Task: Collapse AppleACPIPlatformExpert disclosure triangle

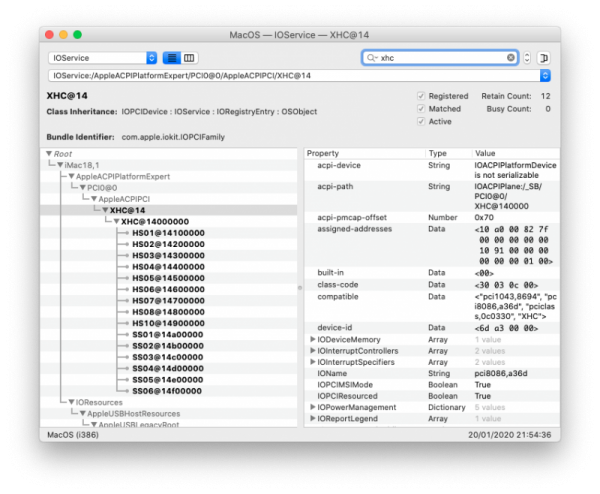Action: (x=71, y=176)
